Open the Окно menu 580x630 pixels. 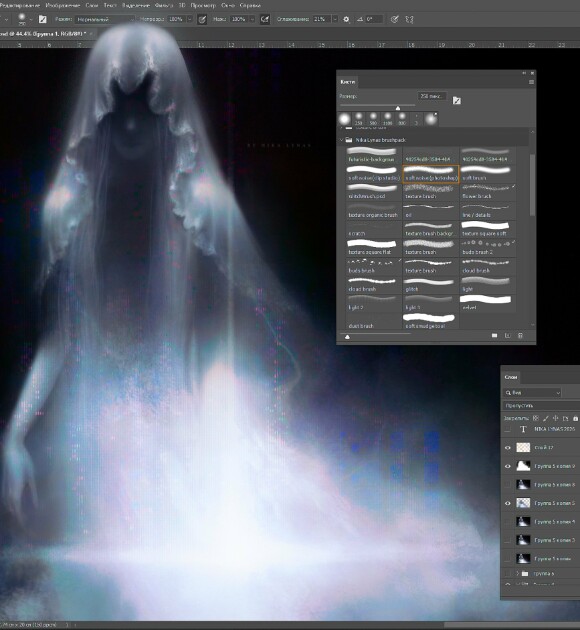(228, 5)
